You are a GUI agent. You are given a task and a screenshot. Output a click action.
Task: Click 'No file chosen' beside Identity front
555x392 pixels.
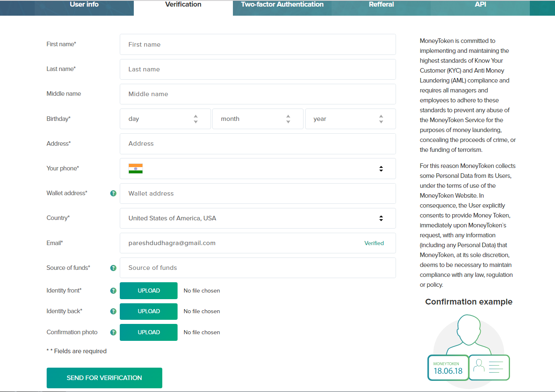click(202, 290)
